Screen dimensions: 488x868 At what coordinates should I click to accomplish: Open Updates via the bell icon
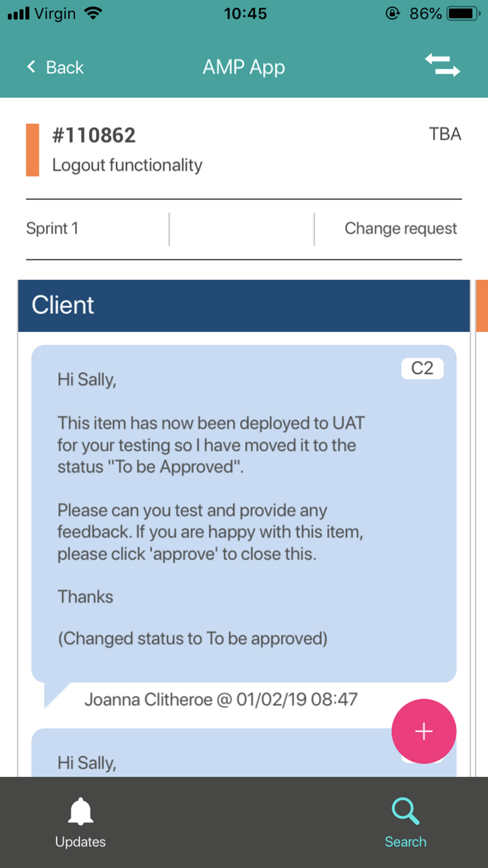coord(81,811)
